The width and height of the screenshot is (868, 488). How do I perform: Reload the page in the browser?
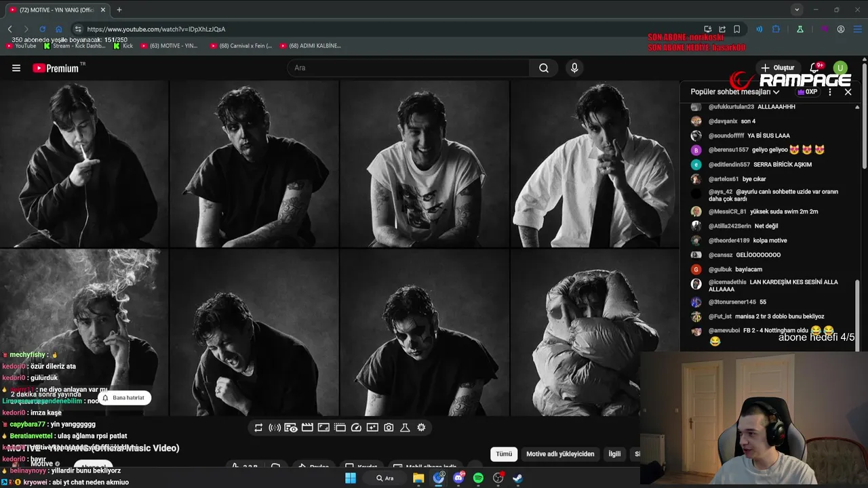[x=42, y=29]
